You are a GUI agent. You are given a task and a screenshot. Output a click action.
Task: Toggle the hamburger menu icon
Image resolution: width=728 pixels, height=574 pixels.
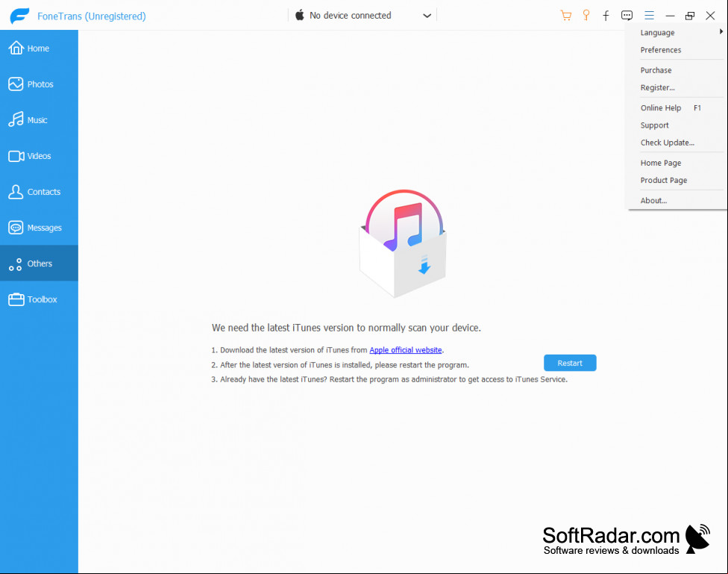click(x=649, y=16)
